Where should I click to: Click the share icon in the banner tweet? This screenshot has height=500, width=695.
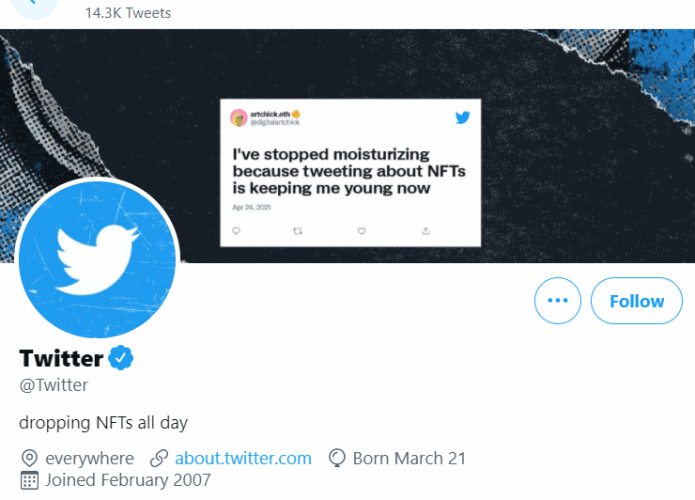pyautogui.click(x=426, y=230)
